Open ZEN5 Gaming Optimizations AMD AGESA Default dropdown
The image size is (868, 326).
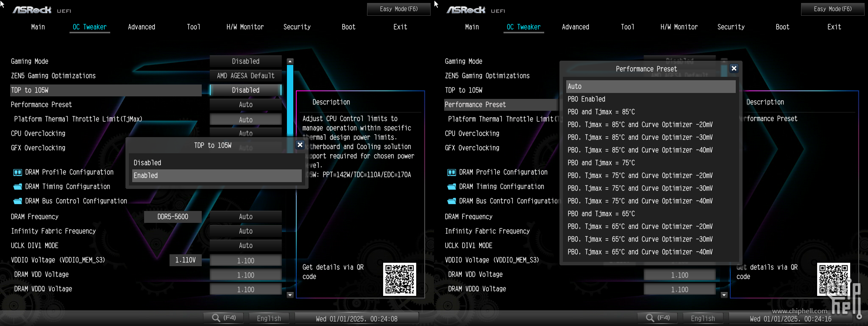[245, 76]
